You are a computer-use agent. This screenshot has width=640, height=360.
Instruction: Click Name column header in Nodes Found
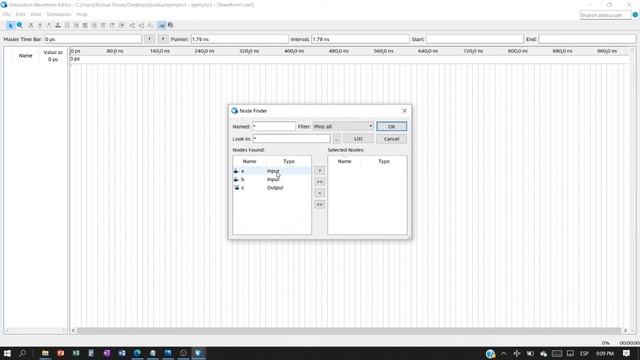click(x=249, y=161)
